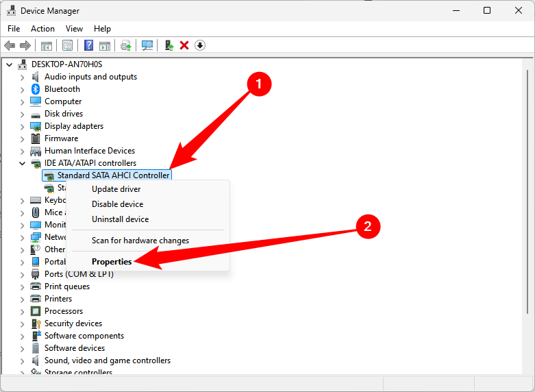Choose Uninstall device from context menu
The image size is (535, 392).
148,219
